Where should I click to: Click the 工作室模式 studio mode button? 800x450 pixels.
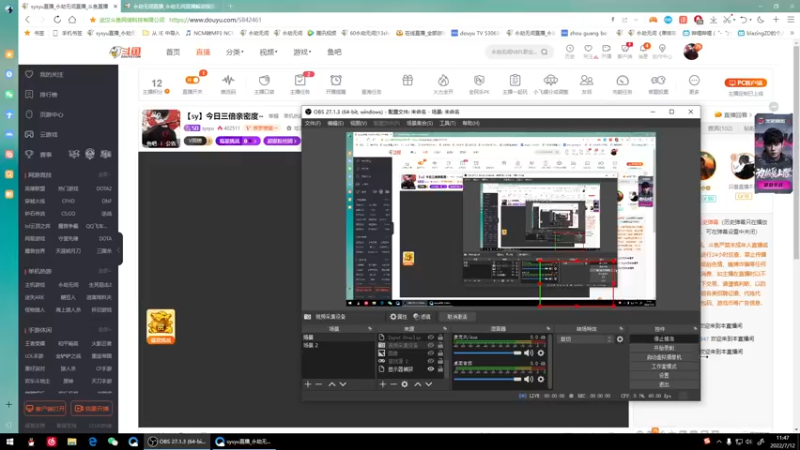click(x=664, y=366)
